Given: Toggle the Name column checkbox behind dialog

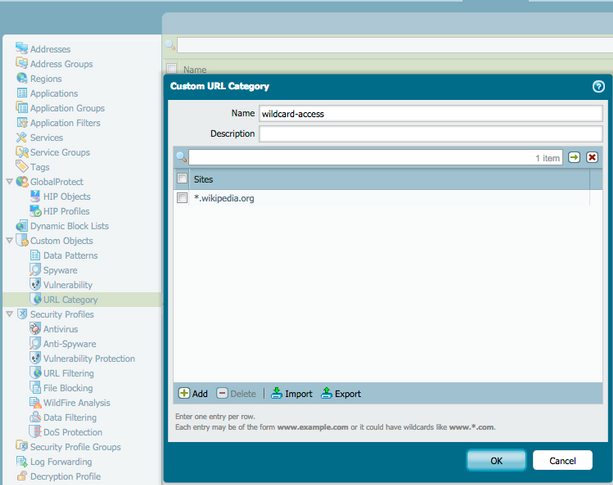Looking at the screenshot, I should [x=171, y=69].
